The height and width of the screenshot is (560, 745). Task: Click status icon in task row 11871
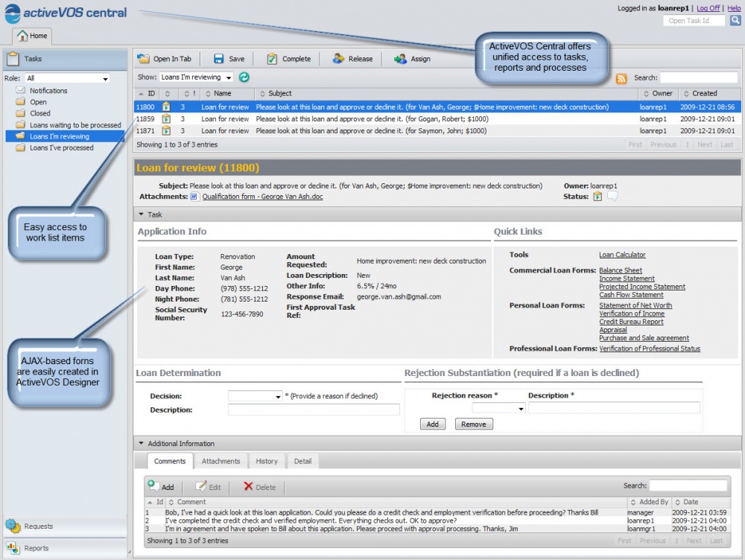166,130
